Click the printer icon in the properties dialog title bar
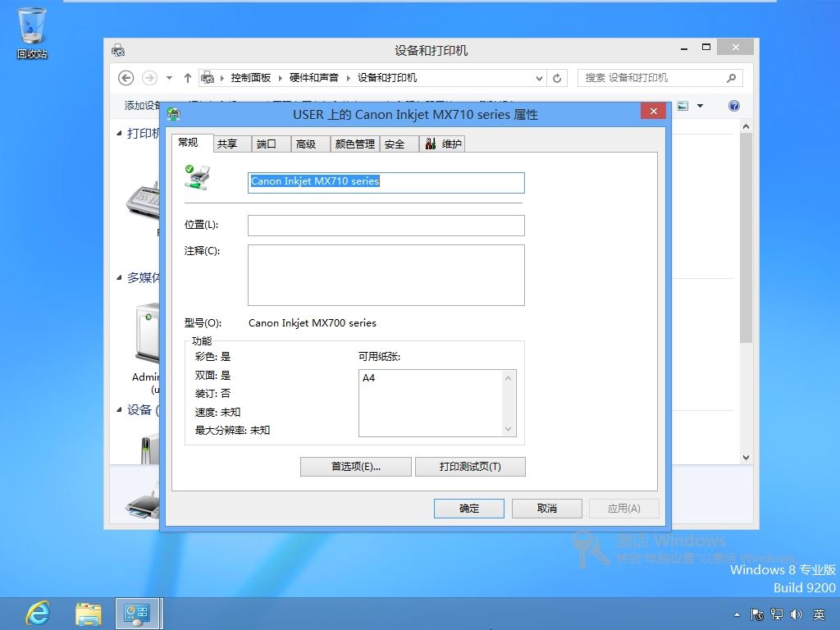This screenshot has width=840, height=630. 174,114
